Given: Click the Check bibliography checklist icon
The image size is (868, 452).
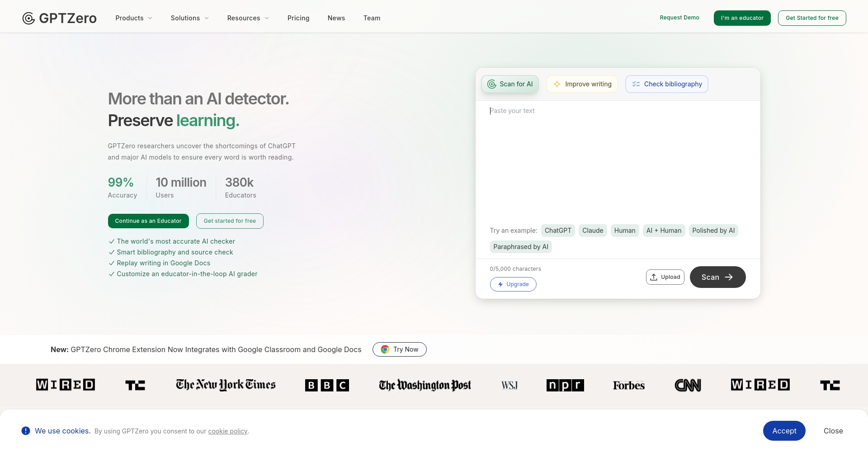Looking at the screenshot, I should point(636,84).
